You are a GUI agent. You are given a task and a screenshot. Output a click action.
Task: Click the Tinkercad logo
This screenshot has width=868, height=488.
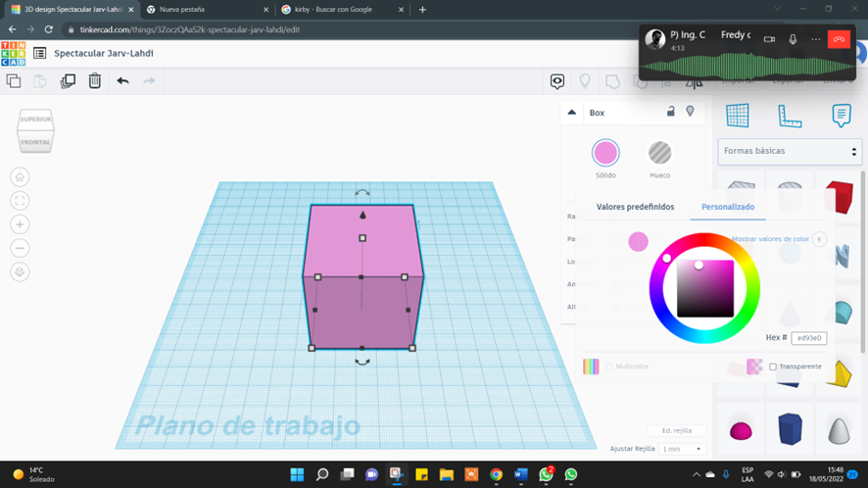[14, 54]
